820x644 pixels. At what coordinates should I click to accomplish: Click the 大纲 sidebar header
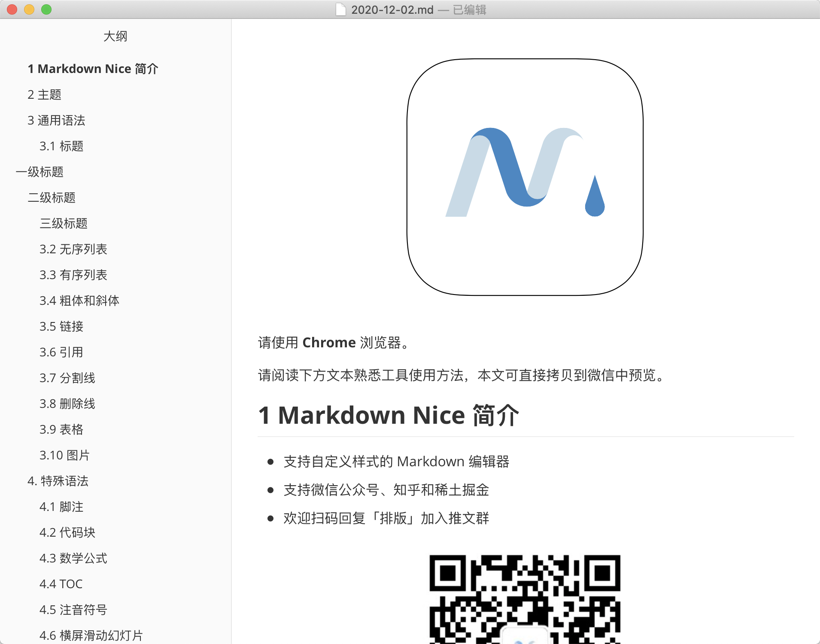tap(115, 36)
